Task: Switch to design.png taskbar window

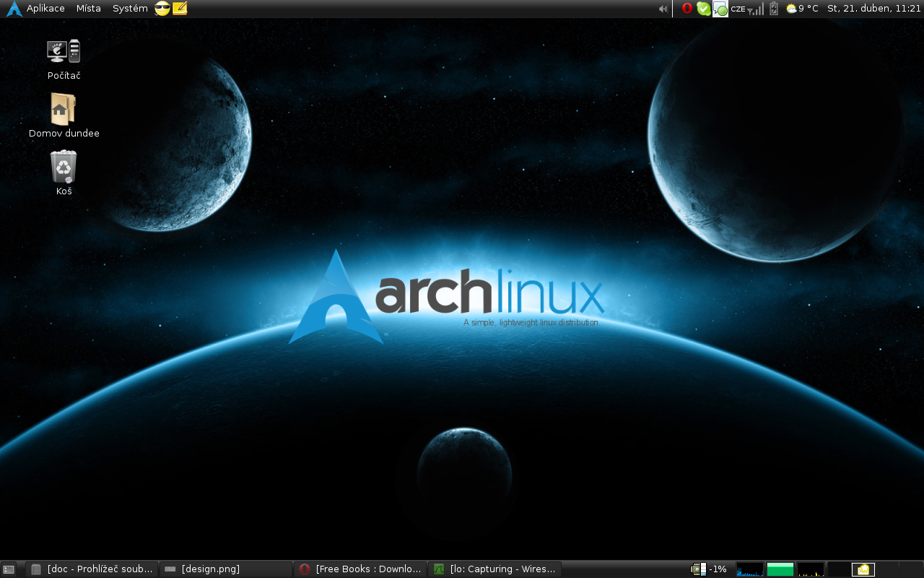Action: pos(225,569)
